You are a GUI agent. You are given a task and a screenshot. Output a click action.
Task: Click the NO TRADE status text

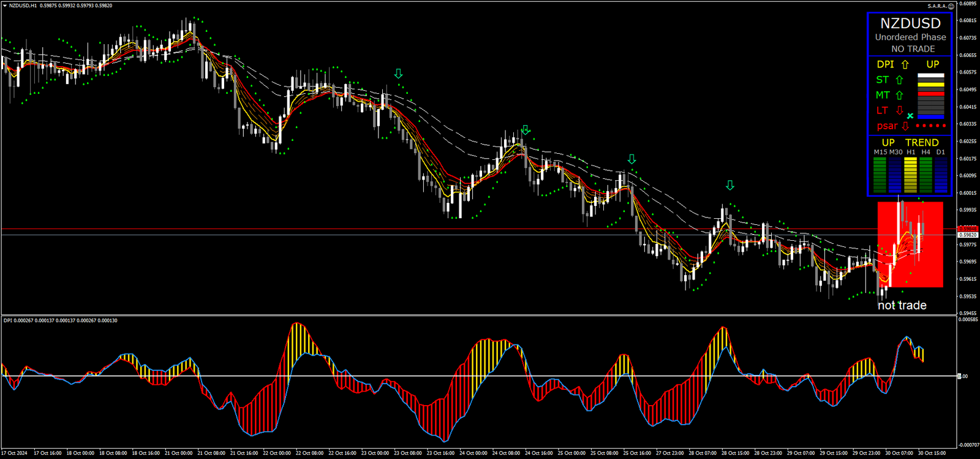tap(913, 49)
